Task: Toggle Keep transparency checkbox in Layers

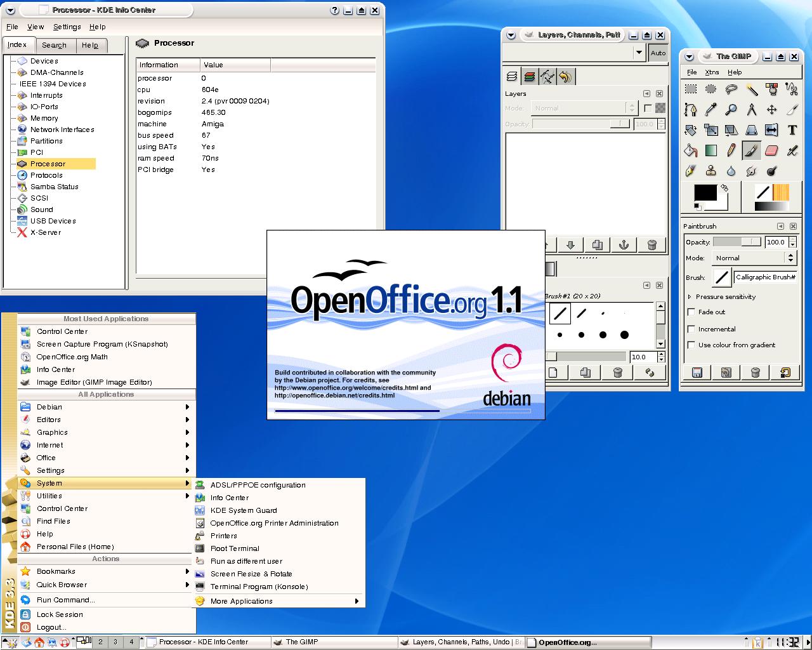Action: [648, 108]
